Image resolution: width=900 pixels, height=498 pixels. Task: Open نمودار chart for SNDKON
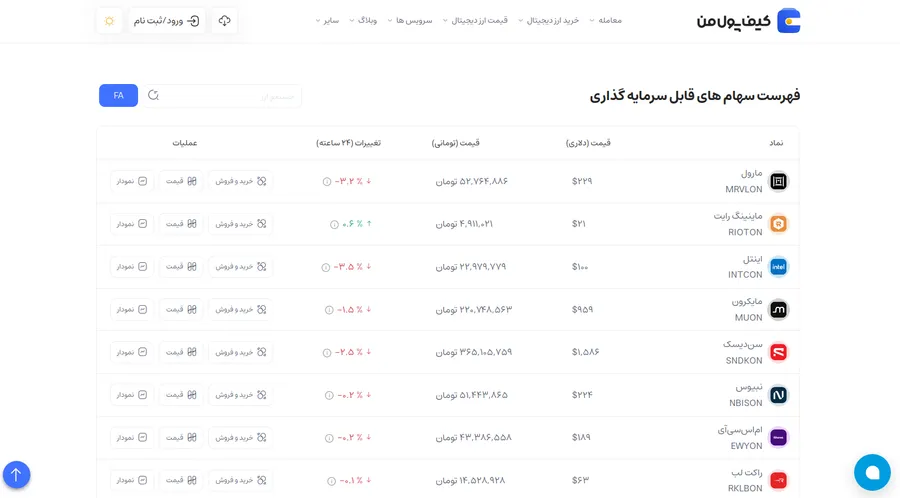pyautogui.click(x=131, y=352)
